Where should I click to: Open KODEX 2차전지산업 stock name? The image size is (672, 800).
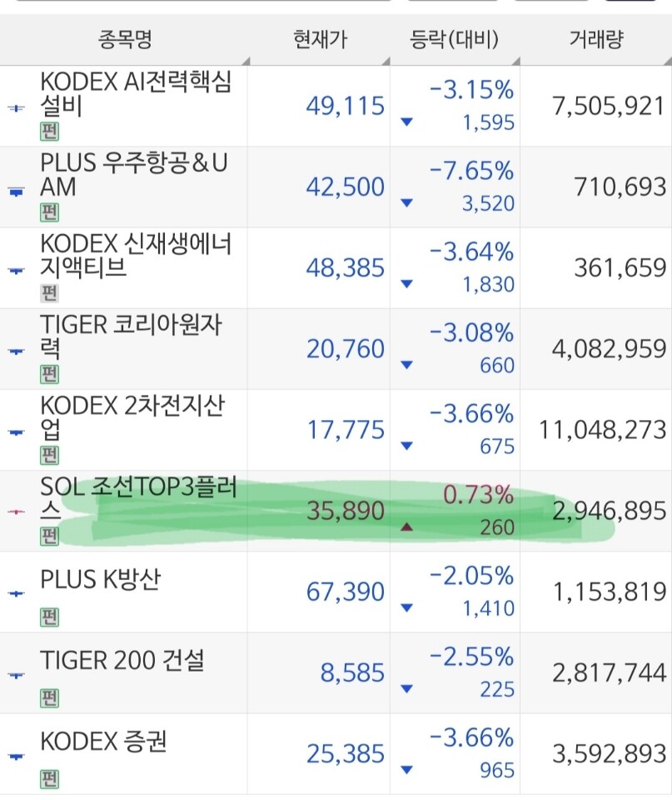[x=132, y=417]
